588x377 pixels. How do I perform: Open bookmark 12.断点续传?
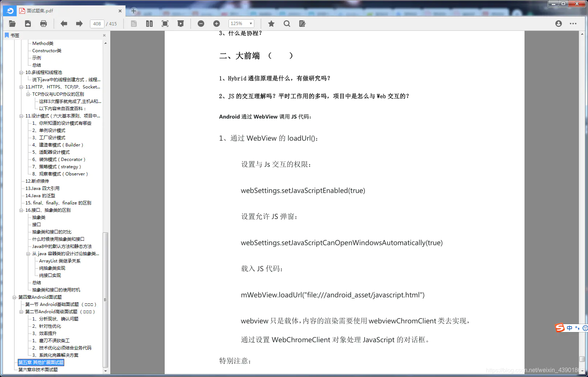point(37,181)
